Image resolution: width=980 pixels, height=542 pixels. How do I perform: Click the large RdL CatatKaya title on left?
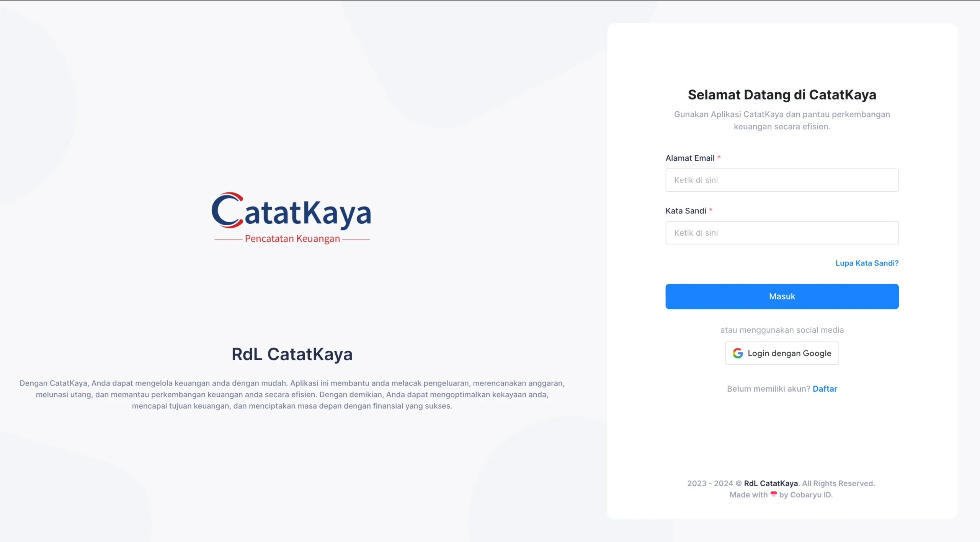click(292, 354)
